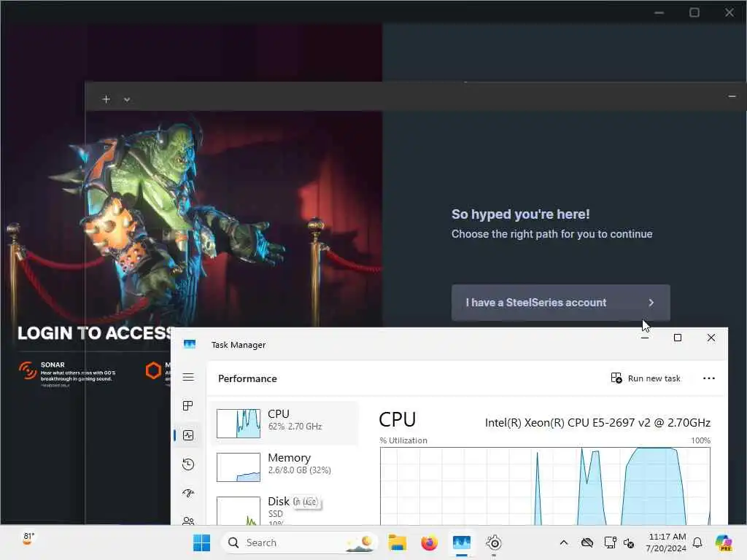
Task: Select the Disk SSD performance item
Action: pyautogui.click(x=285, y=510)
